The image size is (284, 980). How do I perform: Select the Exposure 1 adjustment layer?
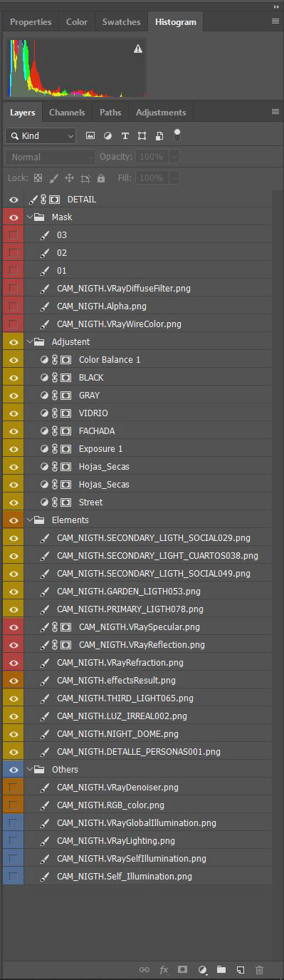tap(147, 449)
